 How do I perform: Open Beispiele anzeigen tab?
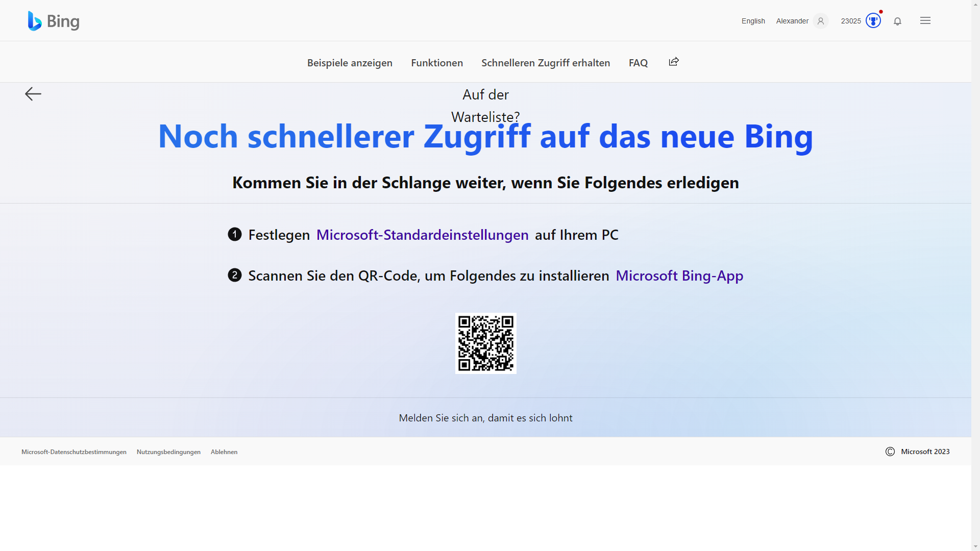pos(350,63)
